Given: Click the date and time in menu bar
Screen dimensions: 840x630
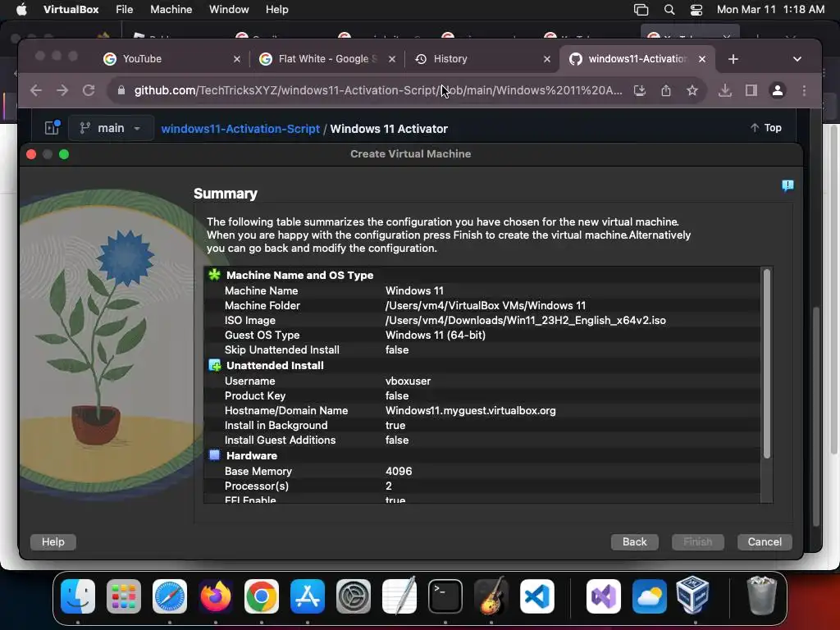Looking at the screenshot, I should (x=770, y=10).
